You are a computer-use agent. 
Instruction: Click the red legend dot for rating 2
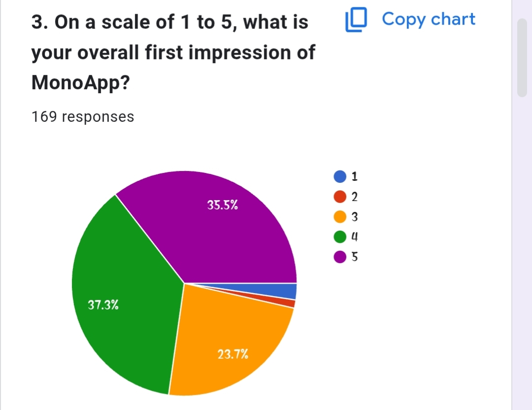(x=340, y=197)
